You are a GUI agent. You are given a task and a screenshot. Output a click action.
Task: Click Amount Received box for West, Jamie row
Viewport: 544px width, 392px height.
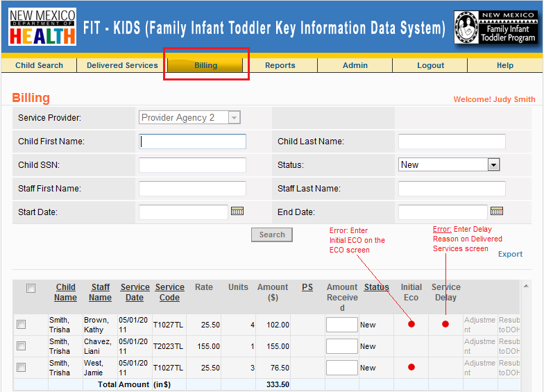coord(341,368)
